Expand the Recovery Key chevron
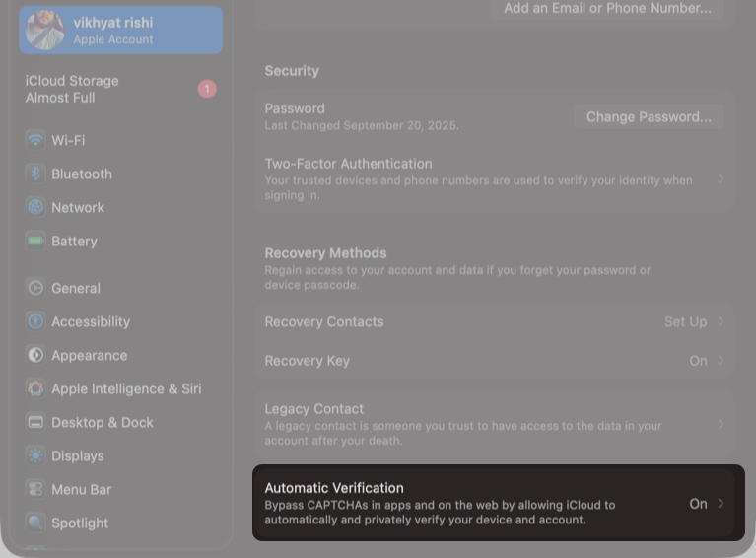756x558 pixels. point(722,361)
